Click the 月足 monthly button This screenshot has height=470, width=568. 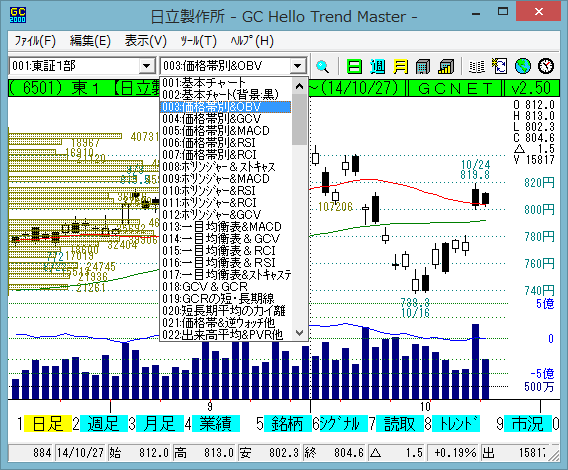point(160,423)
